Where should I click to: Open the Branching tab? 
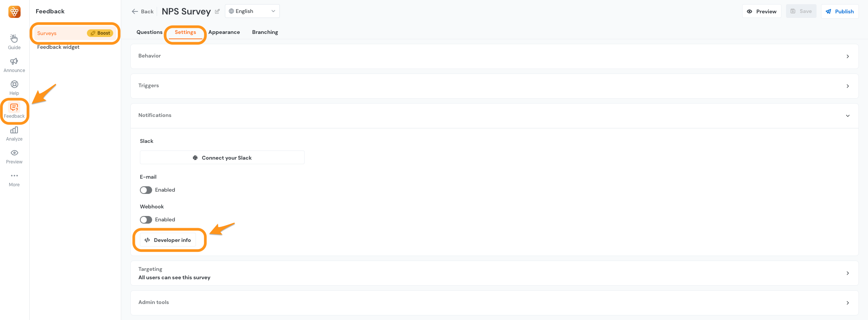265,32
